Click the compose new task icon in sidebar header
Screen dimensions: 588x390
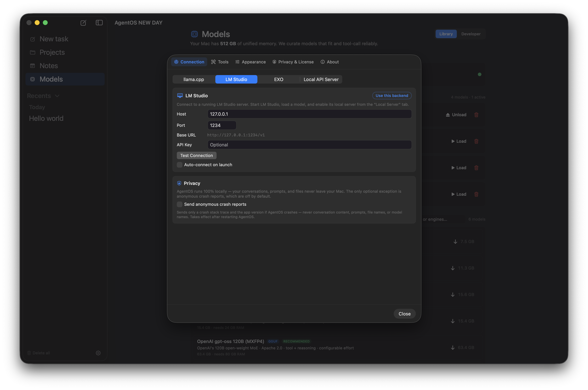tap(83, 23)
